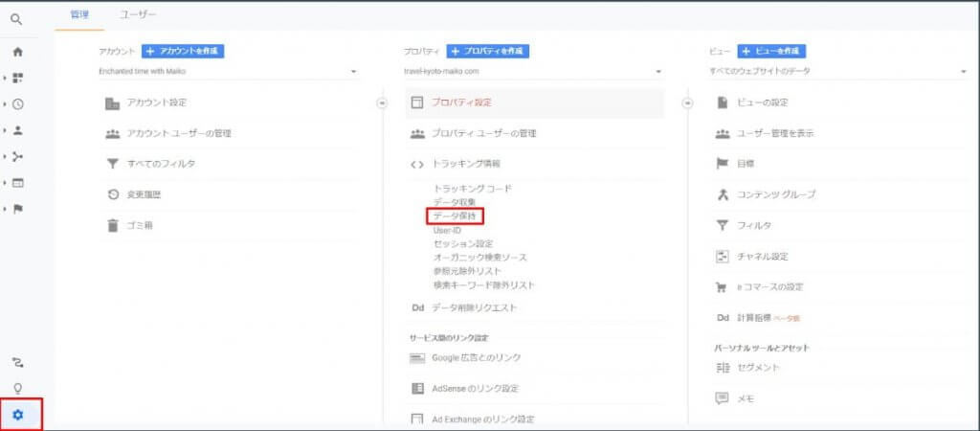Image resolution: width=980 pixels, height=431 pixels.
Task: Select the 管理 tab
Action: coord(79,14)
